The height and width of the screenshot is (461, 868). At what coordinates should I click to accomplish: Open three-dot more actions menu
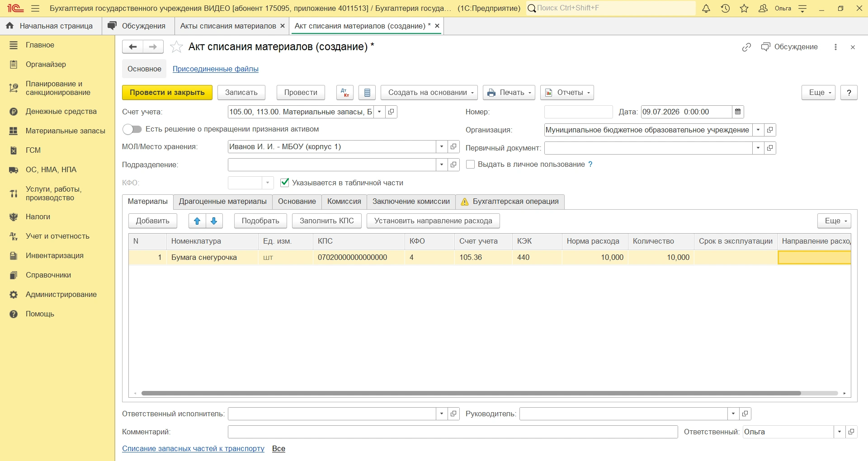point(835,47)
